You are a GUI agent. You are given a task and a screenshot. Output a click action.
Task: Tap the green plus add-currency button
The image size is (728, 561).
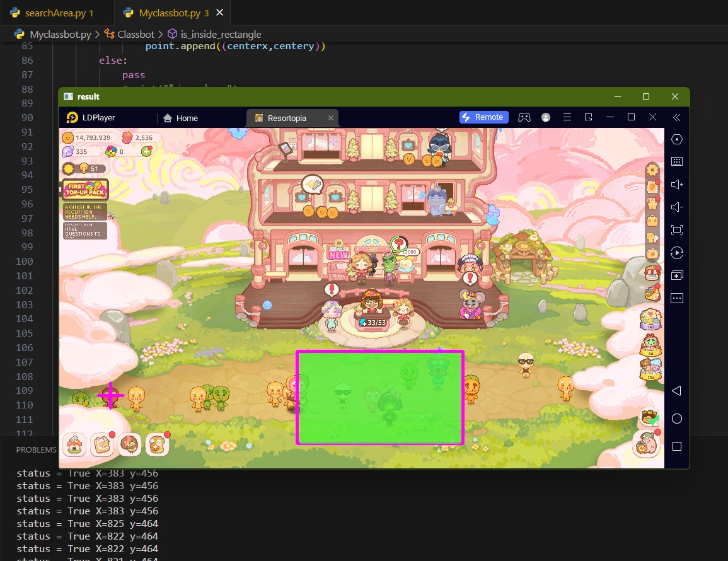(x=147, y=151)
